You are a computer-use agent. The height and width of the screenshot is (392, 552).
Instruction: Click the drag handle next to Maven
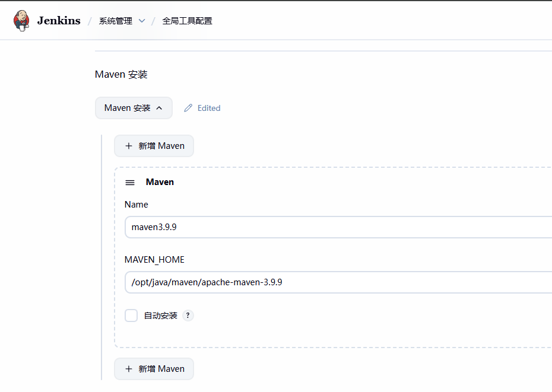130,182
